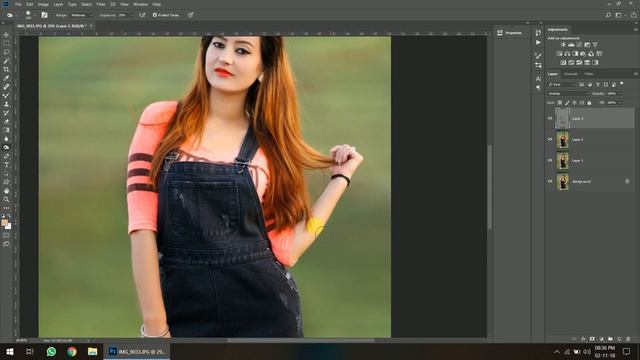Toggle lock position
This screenshot has width=640, height=360.
click(x=574, y=102)
